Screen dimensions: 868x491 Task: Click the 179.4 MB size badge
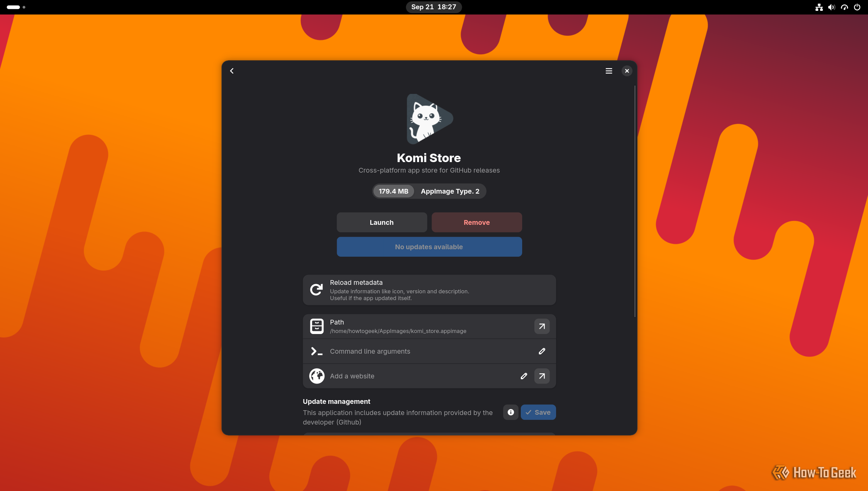(393, 191)
